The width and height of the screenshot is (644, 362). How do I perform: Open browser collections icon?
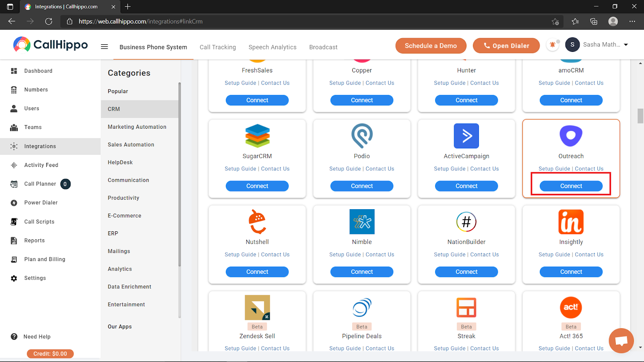tap(594, 21)
